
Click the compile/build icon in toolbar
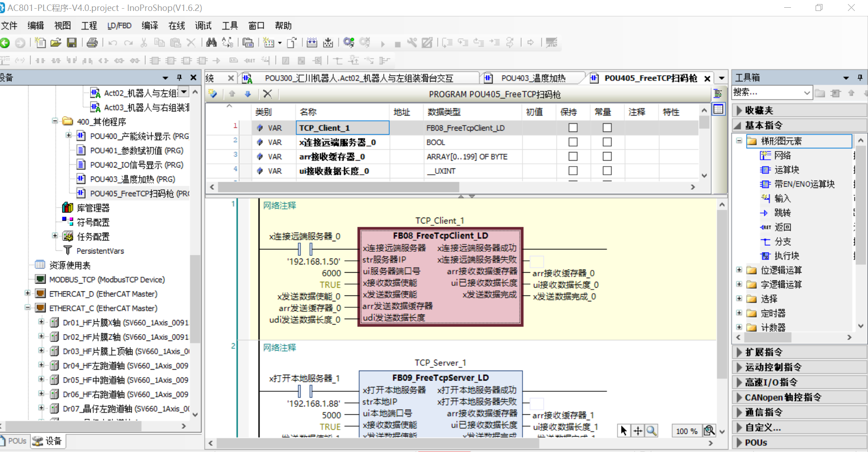pyautogui.click(x=312, y=43)
